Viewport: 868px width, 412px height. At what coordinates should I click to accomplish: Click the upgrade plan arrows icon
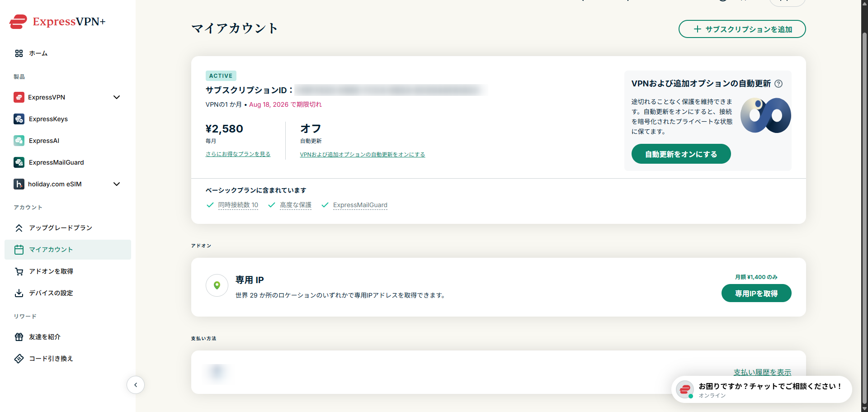pos(19,228)
